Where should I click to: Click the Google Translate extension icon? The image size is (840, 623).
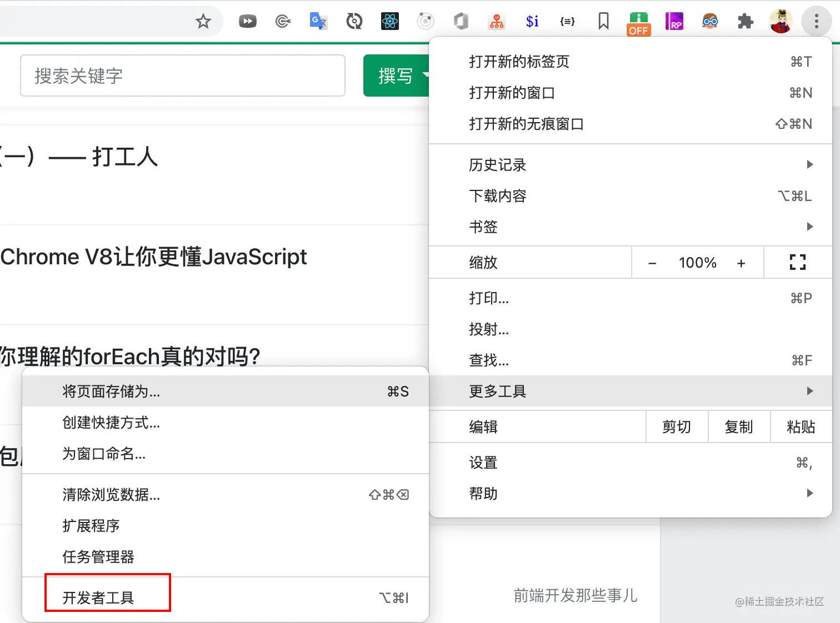tap(318, 21)
